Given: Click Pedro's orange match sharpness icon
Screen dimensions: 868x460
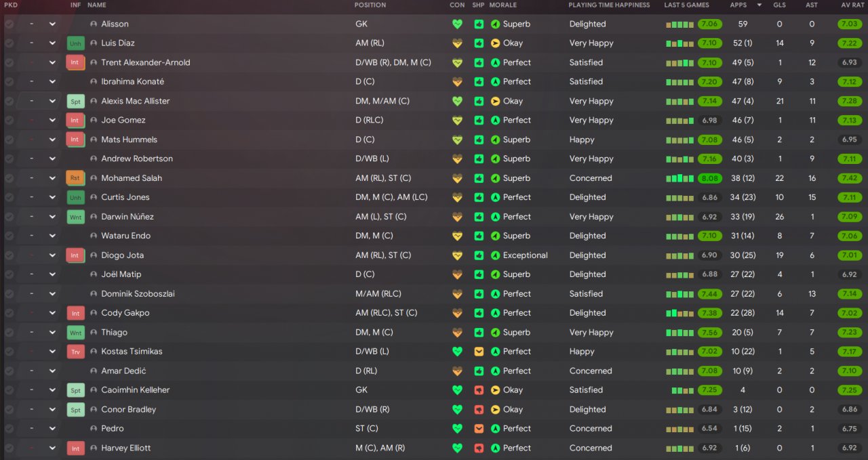Looking at the screenshot, I should (x=479, y=429).
